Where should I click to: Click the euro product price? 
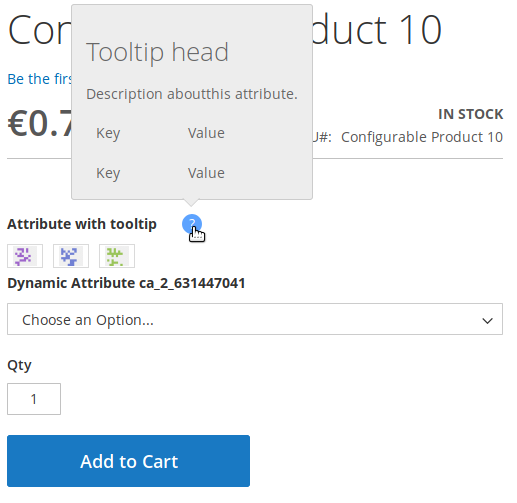[x=39, y=123]
